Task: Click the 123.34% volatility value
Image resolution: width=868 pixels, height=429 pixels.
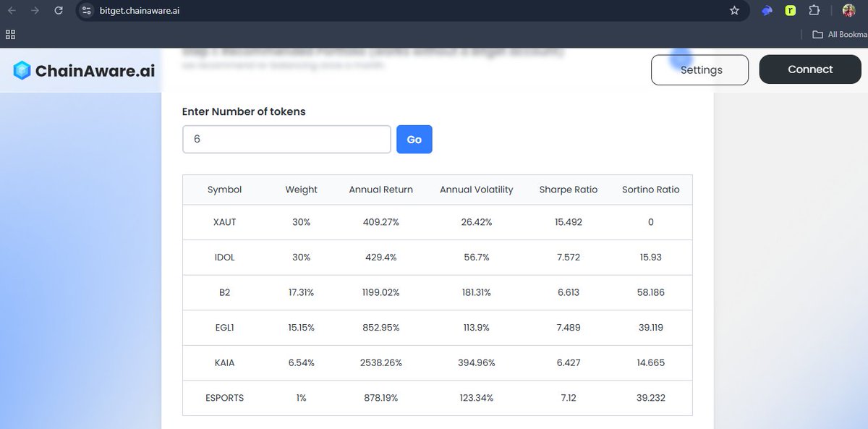Action: 477,397
